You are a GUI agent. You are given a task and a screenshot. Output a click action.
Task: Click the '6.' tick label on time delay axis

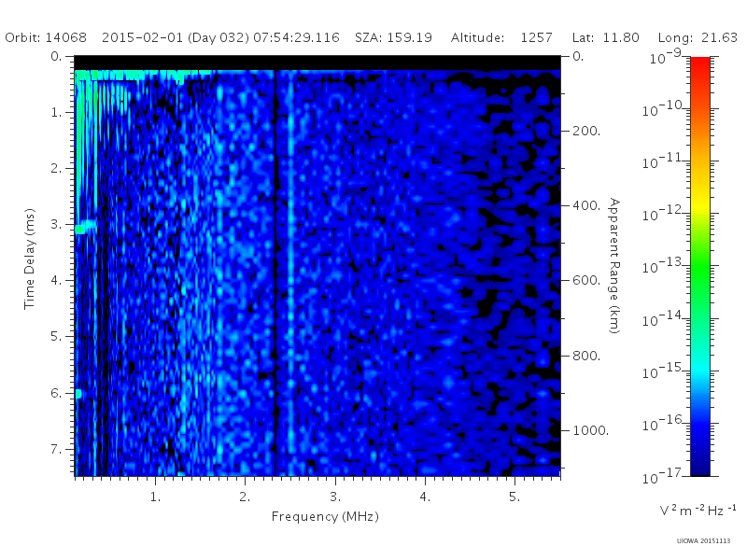(x=56, y=393)
